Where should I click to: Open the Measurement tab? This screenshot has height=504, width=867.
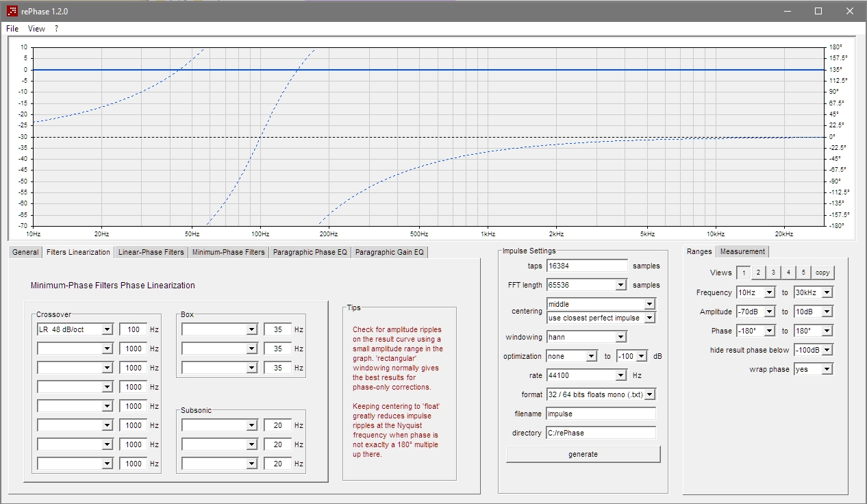click(x=742, y=251)
